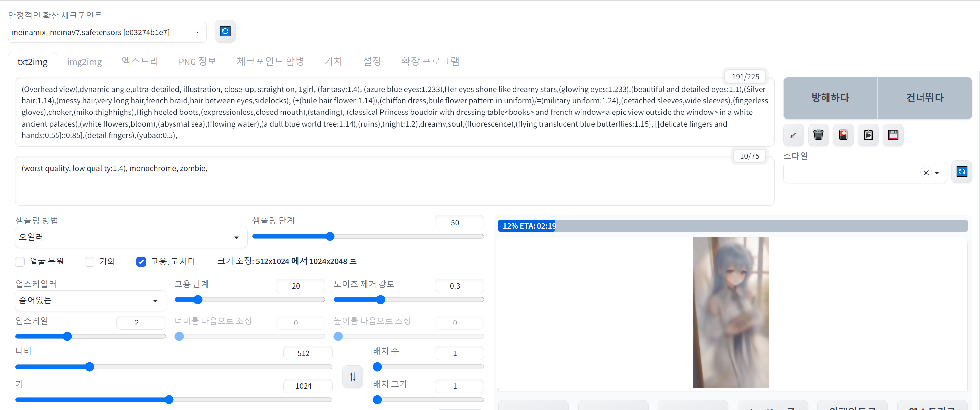Screen dimensions: 980x410
Task: Click the 건너뛰다 button
Action: pos(924,98)
